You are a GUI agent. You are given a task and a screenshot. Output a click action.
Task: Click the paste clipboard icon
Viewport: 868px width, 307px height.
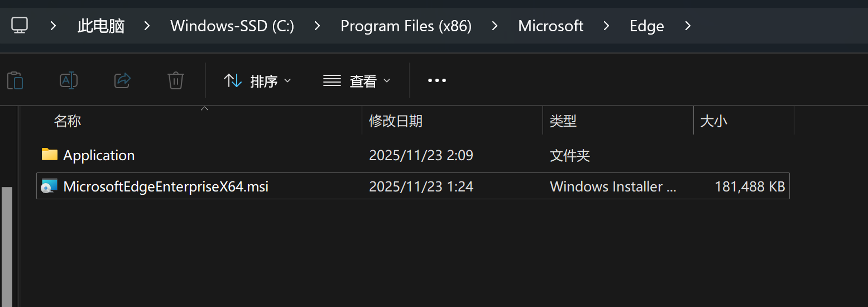[15, 81]
